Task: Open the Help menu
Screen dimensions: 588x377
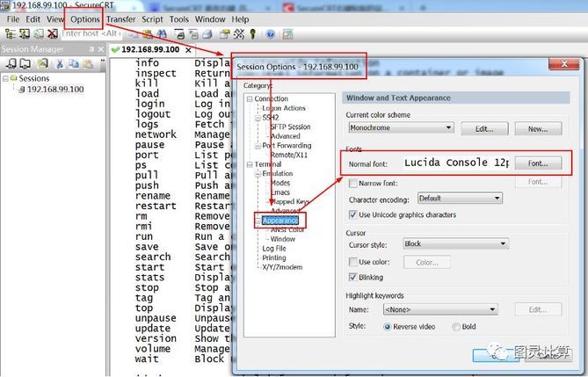Action: (x=240, y=19)
